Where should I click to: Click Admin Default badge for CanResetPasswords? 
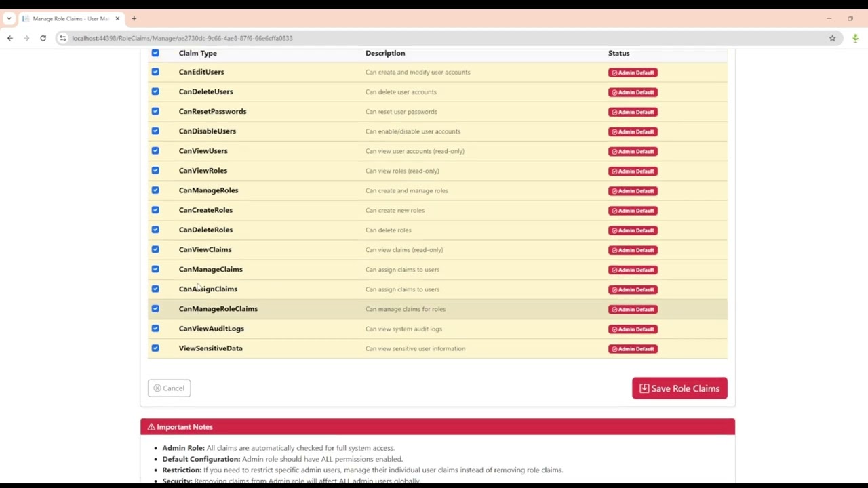[633, 112]
